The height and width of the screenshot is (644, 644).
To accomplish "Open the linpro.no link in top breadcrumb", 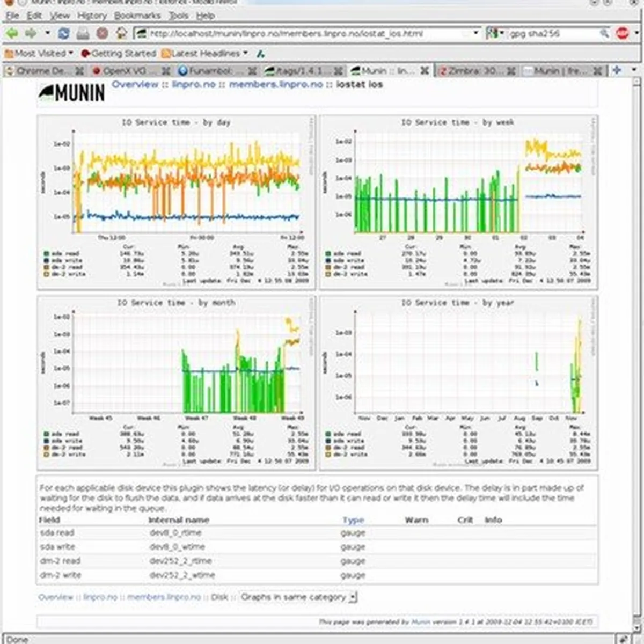I will (194, 84).
